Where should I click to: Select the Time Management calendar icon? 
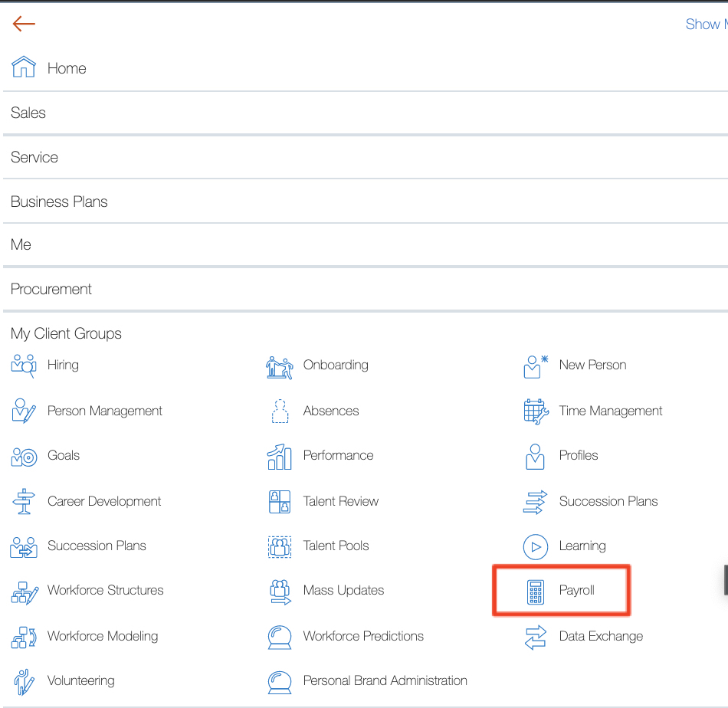pos(535,411)
